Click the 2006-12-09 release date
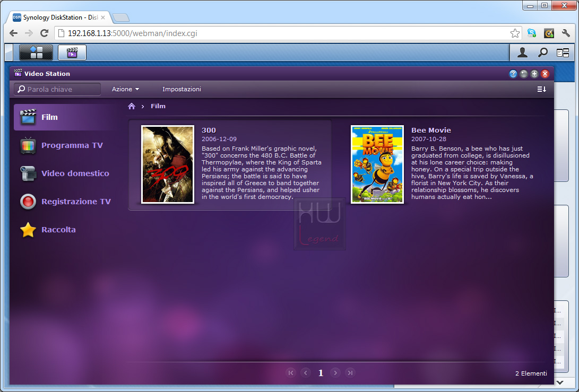 [219, 139]
